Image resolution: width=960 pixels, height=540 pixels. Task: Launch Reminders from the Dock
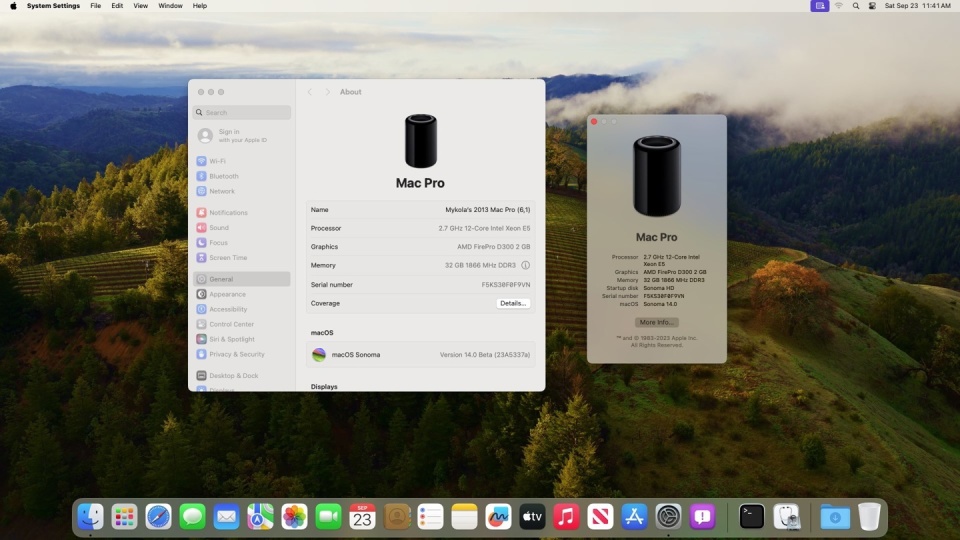(430, 517)
